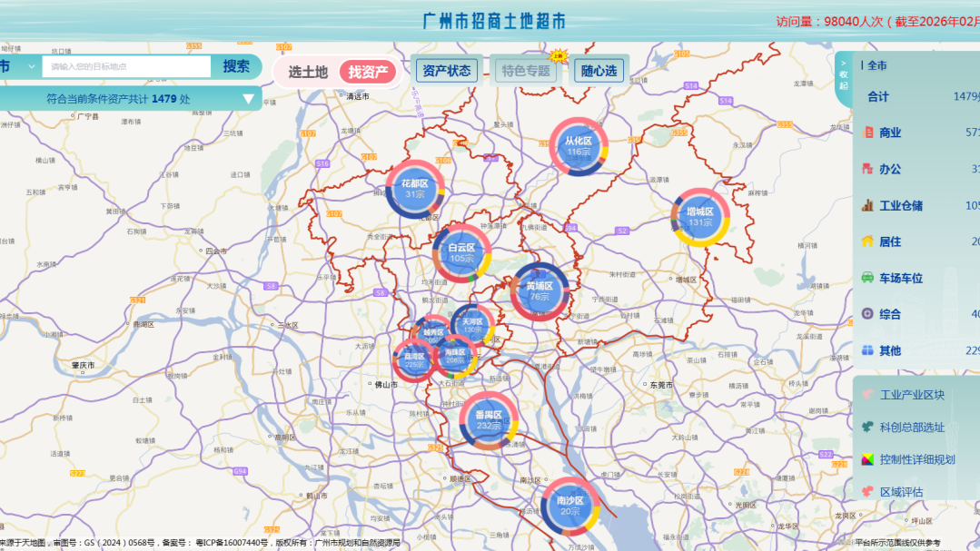Switch to 选土地 land selection mode
Screen dimensions: 980x551
coord(308,72)
